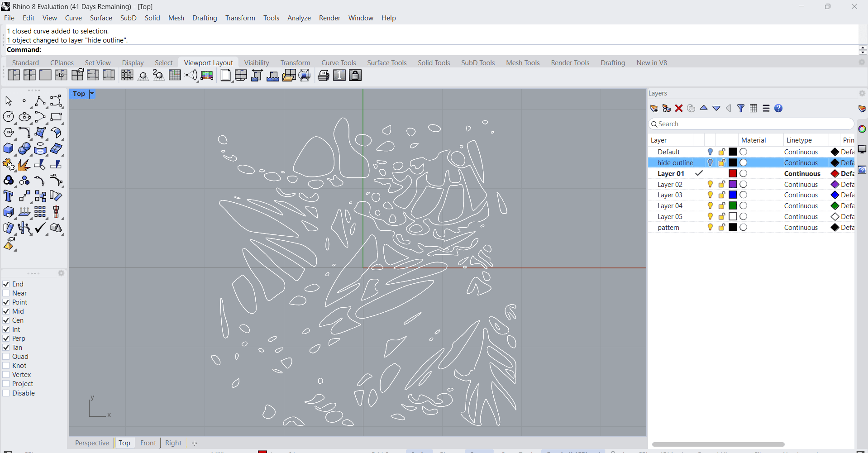This screenshot has width=868, height=453.
Task: Click the Box solid tool
Action: click(8, 148)
